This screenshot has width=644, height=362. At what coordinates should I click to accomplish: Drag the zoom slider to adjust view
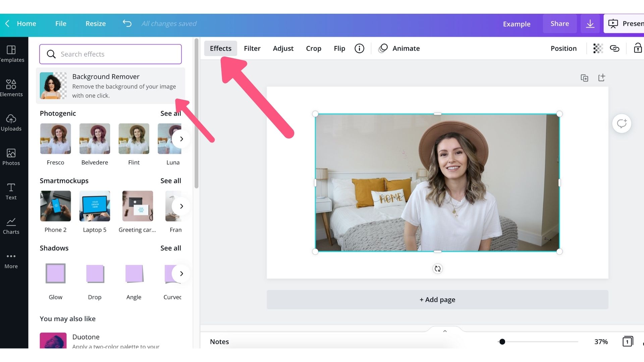point(502,341)
